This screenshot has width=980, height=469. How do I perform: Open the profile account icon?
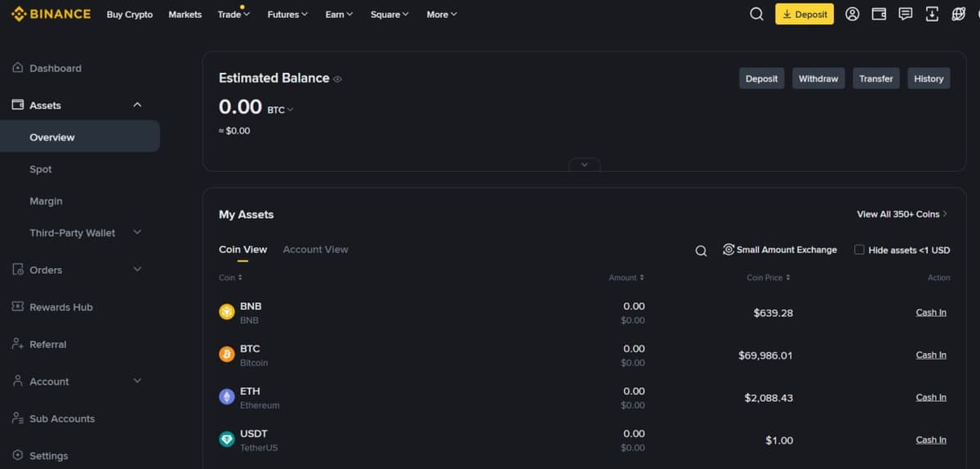pyautogui.click(x=853, y=14)
